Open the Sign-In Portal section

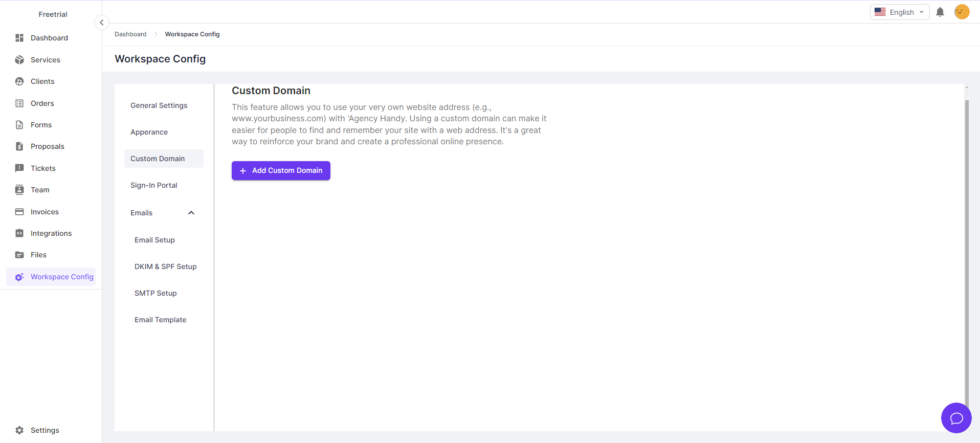coord(153,185)
